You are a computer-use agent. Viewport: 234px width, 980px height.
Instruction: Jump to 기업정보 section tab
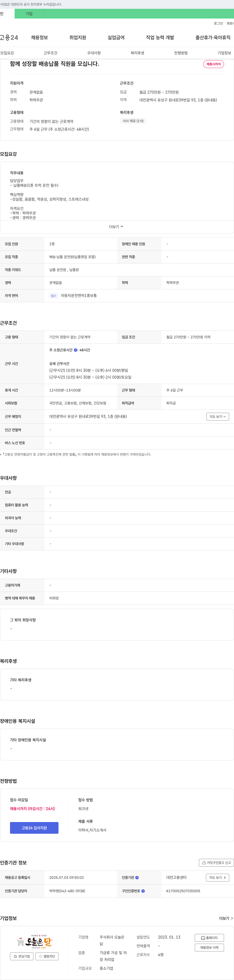click(x=224, y=53)
